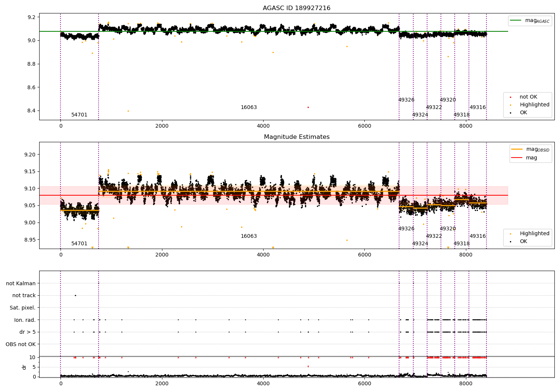Click the 'not track' row label

tap(24, 296)
